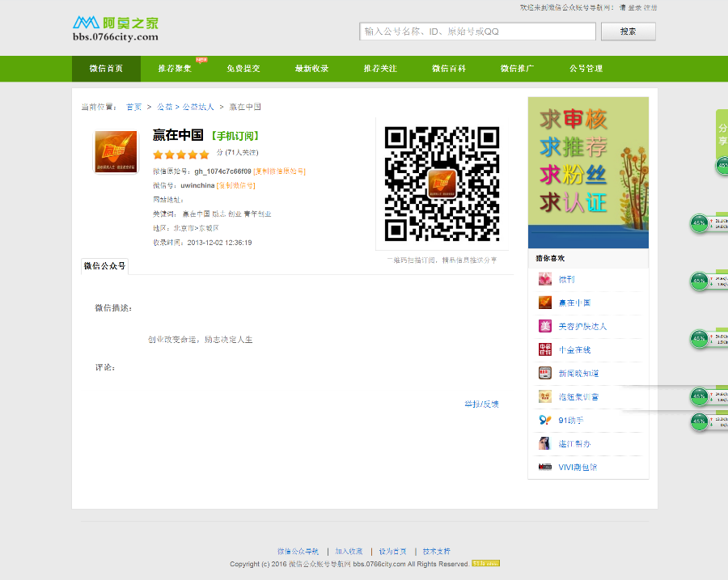Image resolution: width=728 pixels, height=580 pixels.
Task: Click 复制微信号 copy link
Action: click(236, 185)
